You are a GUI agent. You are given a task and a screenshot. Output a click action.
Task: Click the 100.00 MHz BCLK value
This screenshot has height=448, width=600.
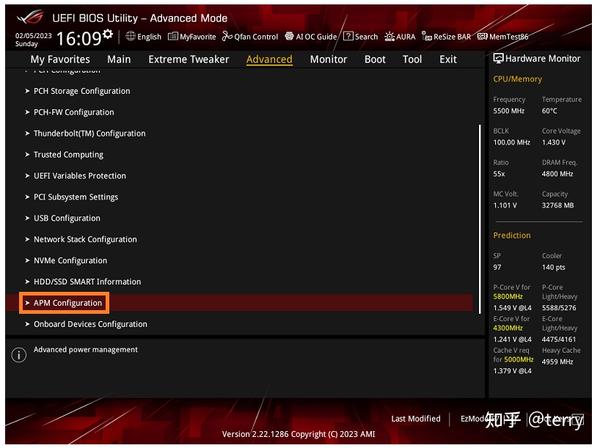coord(512,142)
